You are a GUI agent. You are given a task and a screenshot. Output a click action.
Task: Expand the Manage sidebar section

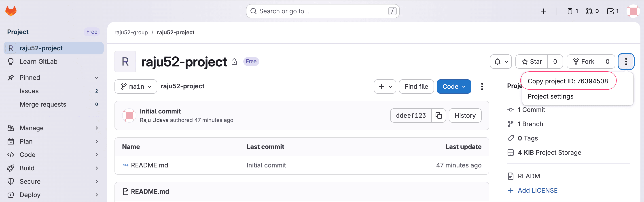[97, 128]
